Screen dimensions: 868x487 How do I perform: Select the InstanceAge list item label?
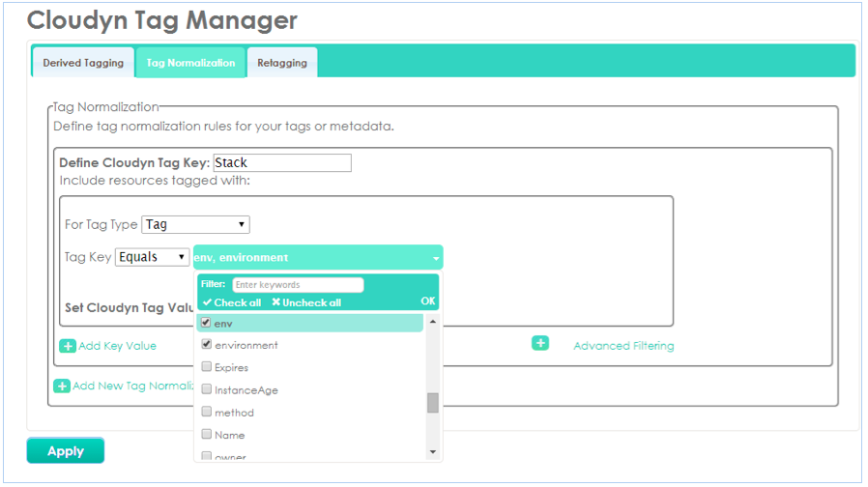coord(246,390)
